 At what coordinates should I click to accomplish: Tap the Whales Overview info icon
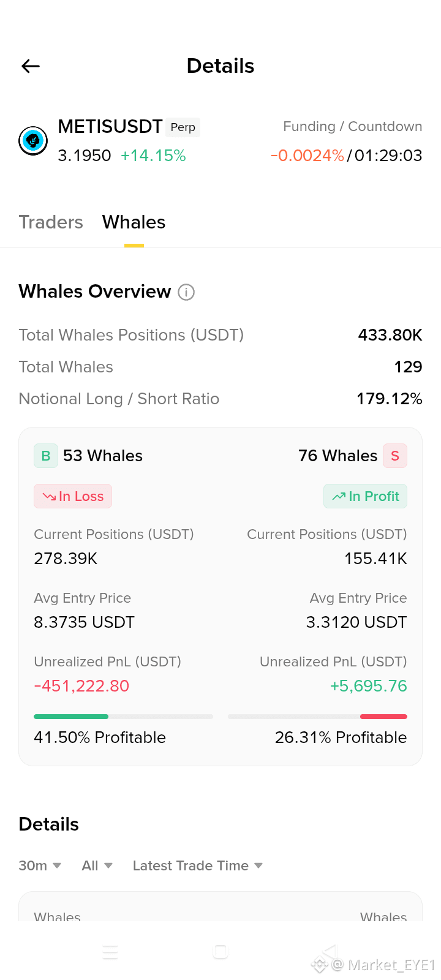click(x=186, y=292)
